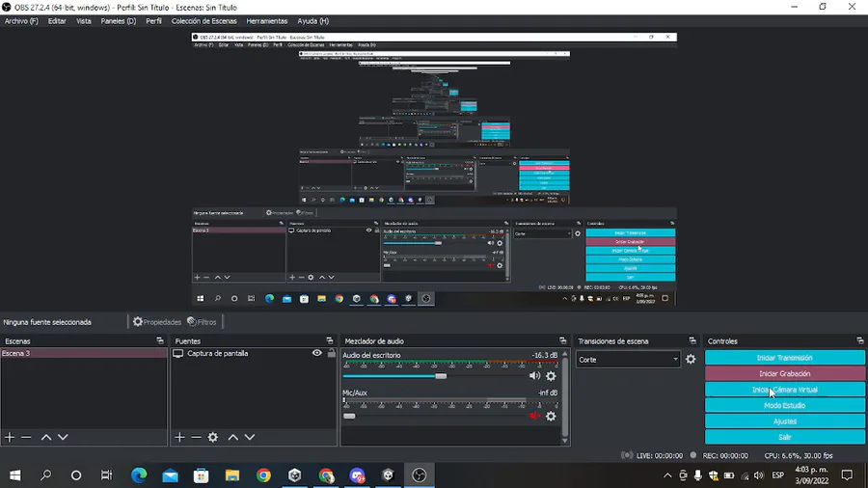The image size is (868, 488).
Task: Click system volume icon in tray
Action: click(x=759, y=475)
